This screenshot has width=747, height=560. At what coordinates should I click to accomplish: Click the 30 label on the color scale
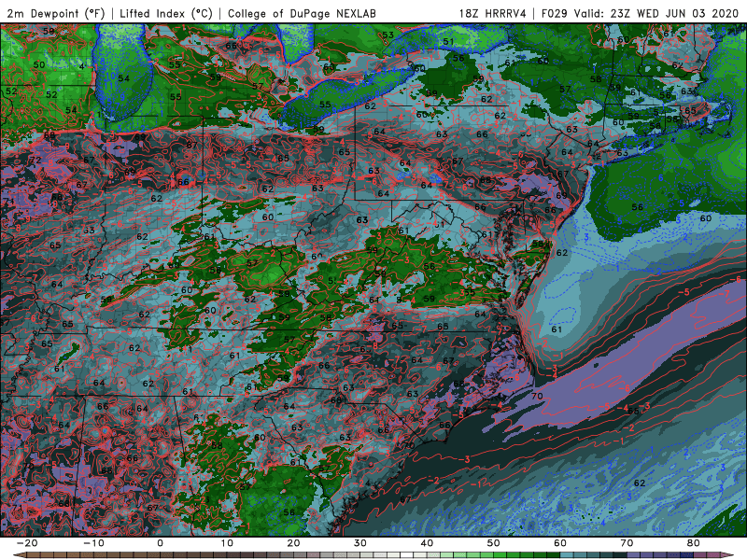pyautogui.click(x=360, y=543)
